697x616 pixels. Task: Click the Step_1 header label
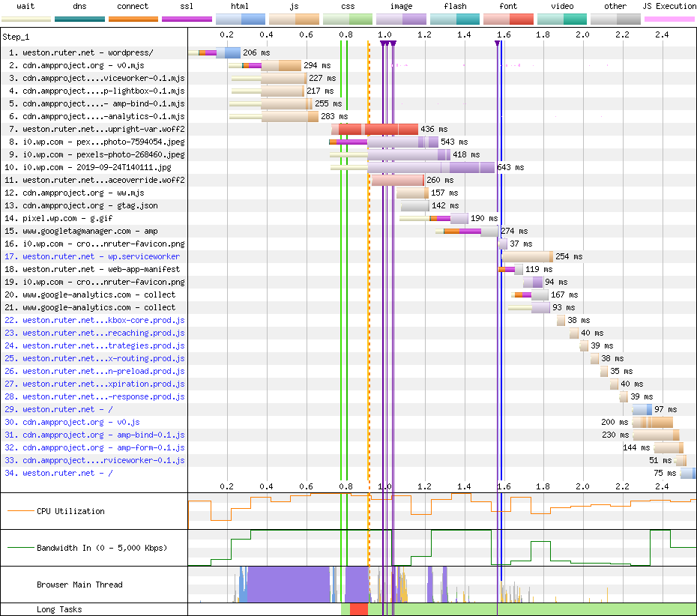17,36
